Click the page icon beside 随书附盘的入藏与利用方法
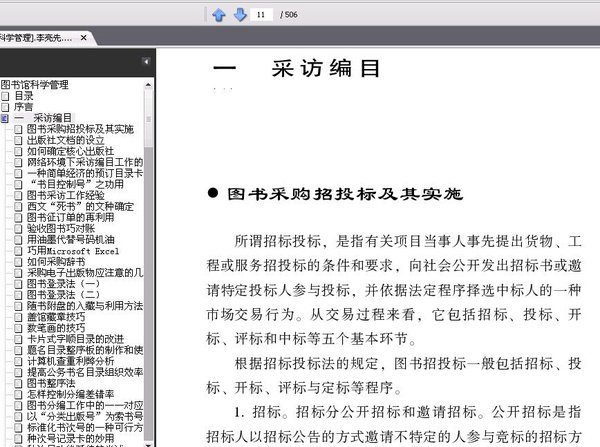This screenshot has height=447, width=600. pyautogui.click(x=18, y=307)
